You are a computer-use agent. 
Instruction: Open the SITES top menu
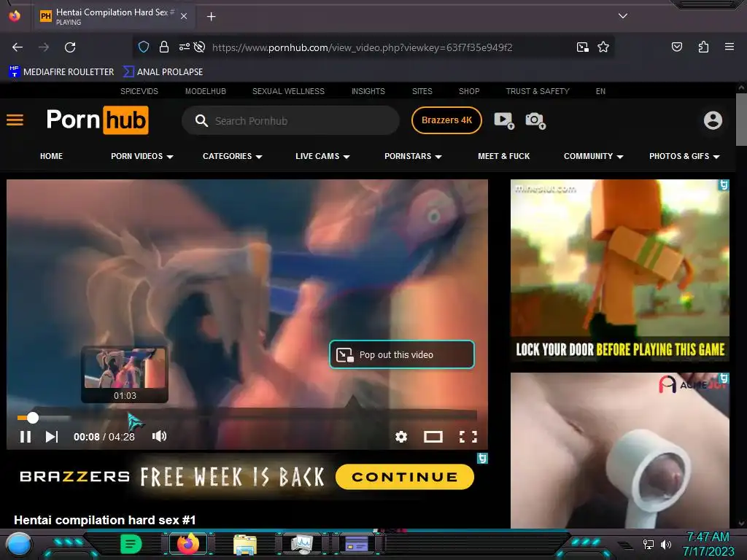422,91
